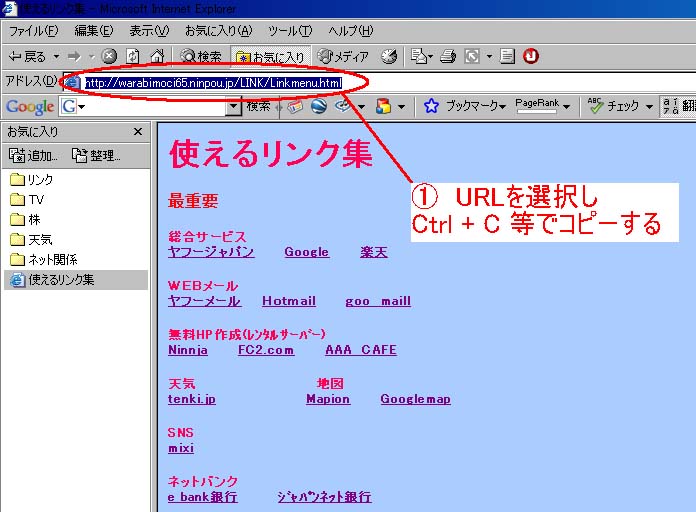Open the View (表示) menu
696x512 pixels.
click(x=149, y=31)
